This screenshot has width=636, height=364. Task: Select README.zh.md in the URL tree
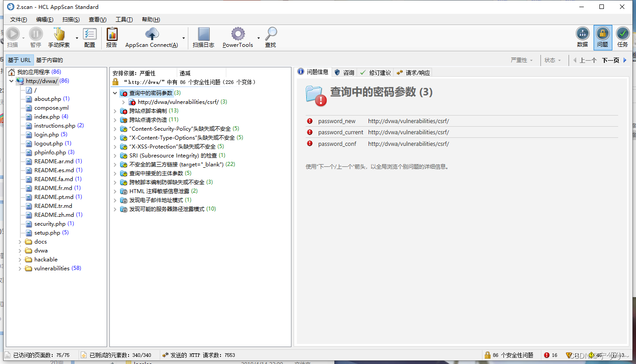point(54,215)
